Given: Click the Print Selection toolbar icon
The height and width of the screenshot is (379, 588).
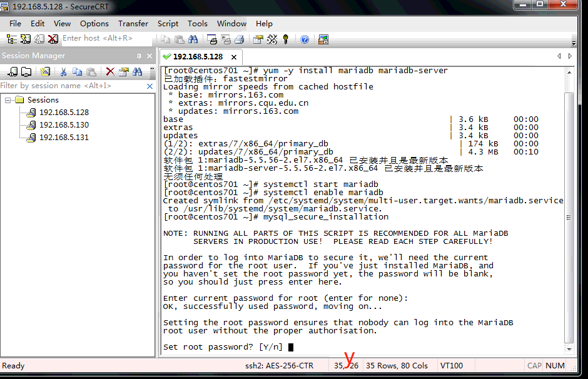Looking at the screenshot, I should point(226,39).
